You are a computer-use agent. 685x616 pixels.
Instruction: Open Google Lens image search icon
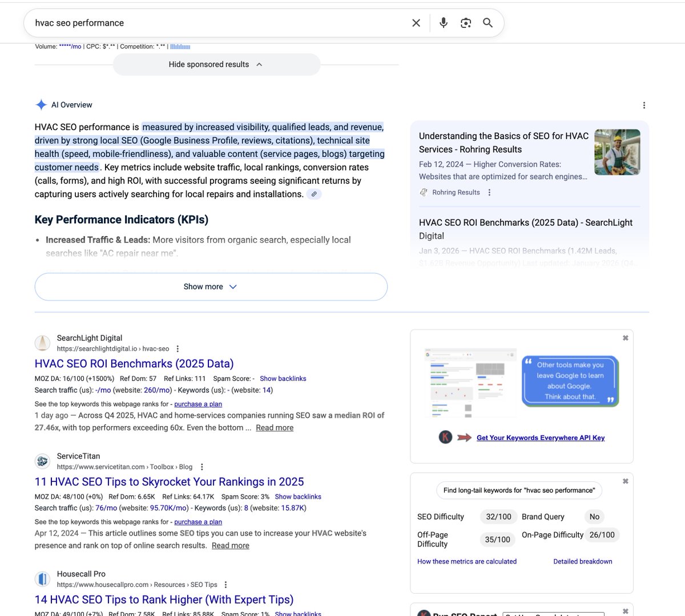click(466, 23)
